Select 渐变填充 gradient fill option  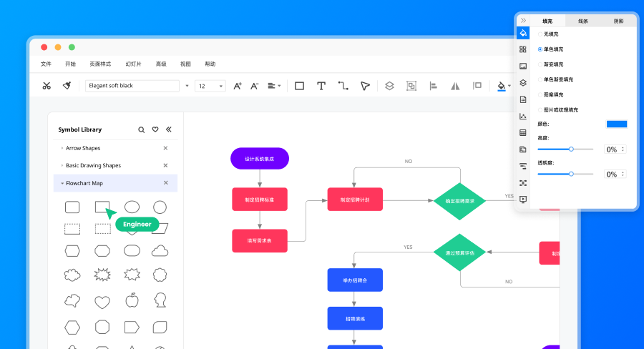pyautogui.click(x=541, y=64)
